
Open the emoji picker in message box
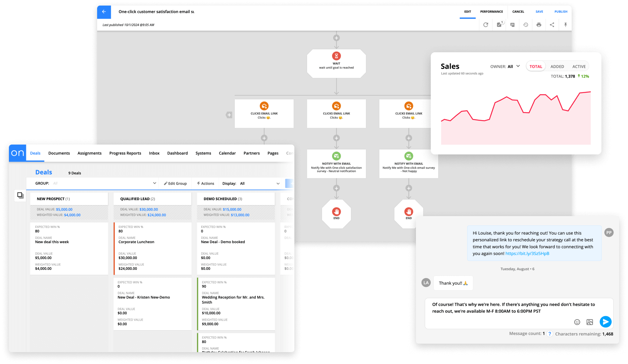[577, 322]
